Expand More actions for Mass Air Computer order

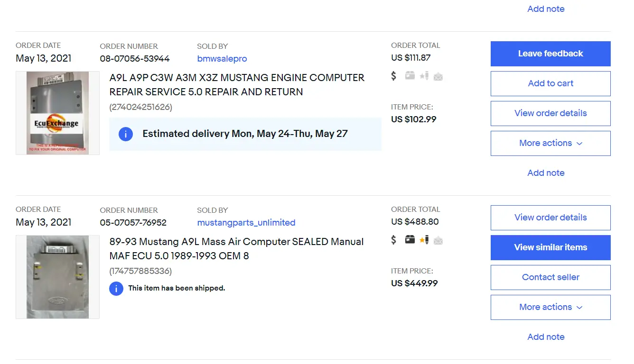[x=550, y=307]
